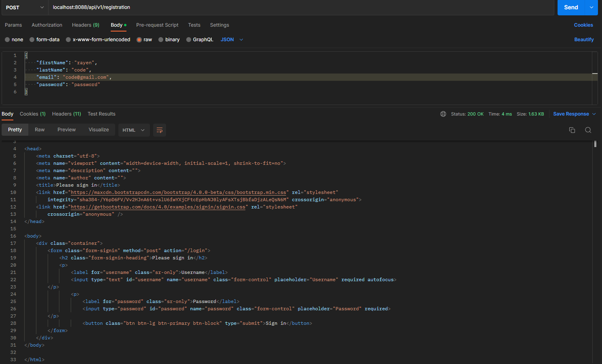This screenshot has height=364, width=602.
Task: Switch to the Tests tab
Action: pos(194,25)
